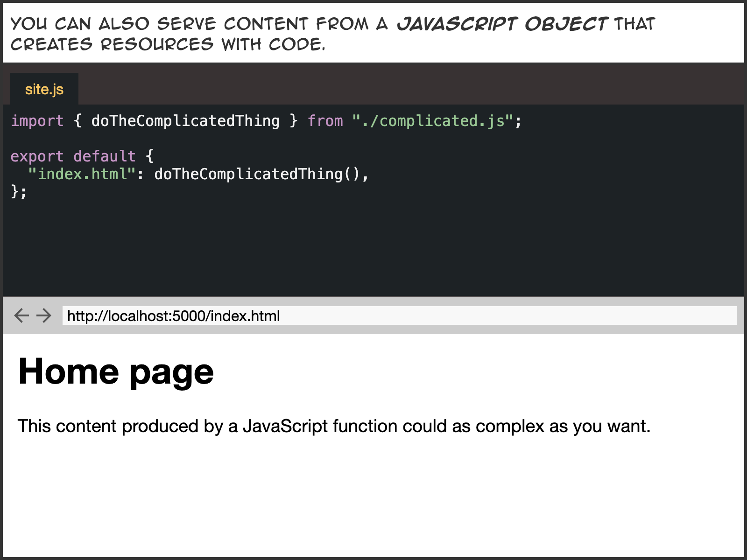
Task: Click 'creates resources with code' caption line
Action: 168,44
